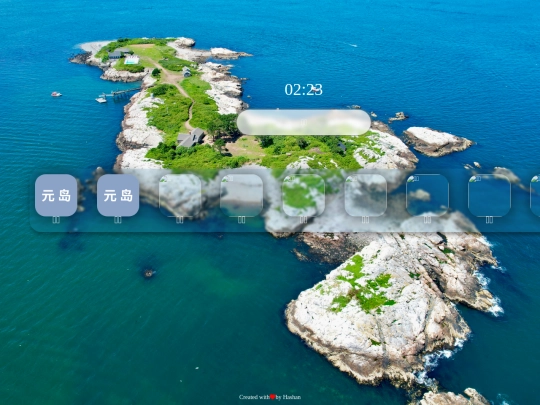This screenshot has height=405, width=540.
Task: Open the second 元岛 shortcut tile
Action: 118,195
